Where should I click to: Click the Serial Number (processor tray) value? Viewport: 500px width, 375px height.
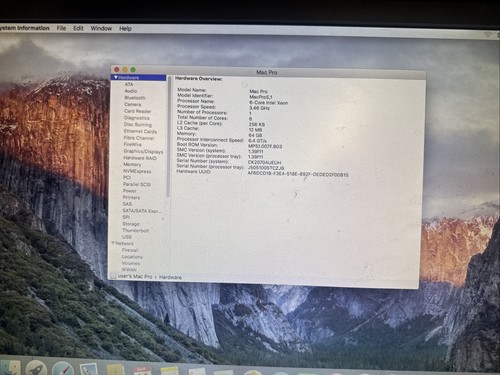(266, 168)
